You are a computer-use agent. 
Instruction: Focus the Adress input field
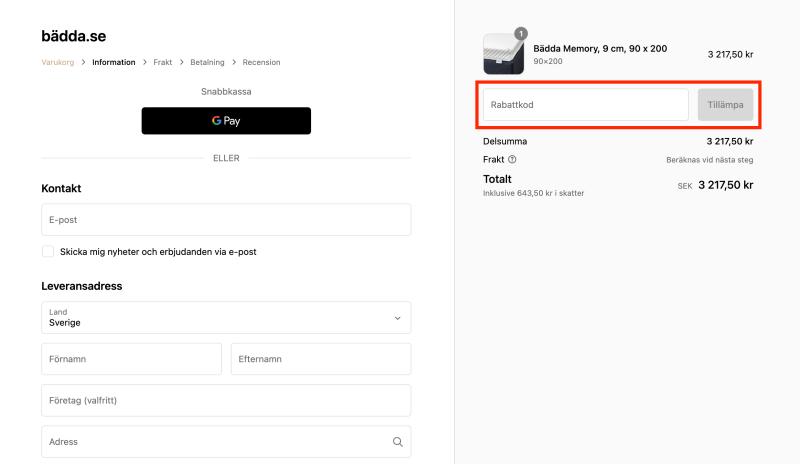226,442
